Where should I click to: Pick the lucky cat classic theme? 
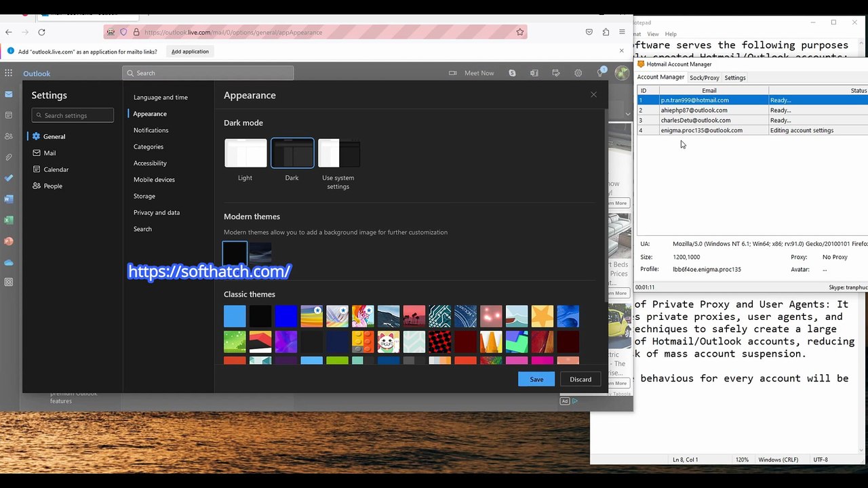pyautogui.click(x=389, y=342)
